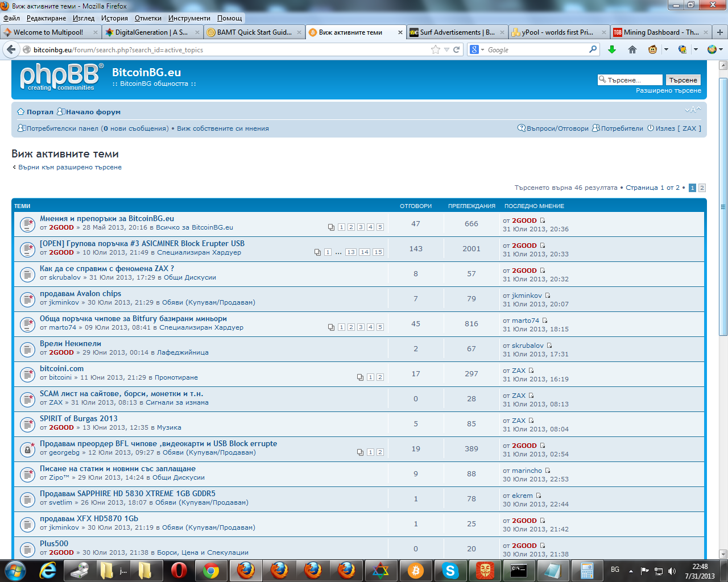
Task: Expand the search engine selector dropdown
Action: click(482, 49)
